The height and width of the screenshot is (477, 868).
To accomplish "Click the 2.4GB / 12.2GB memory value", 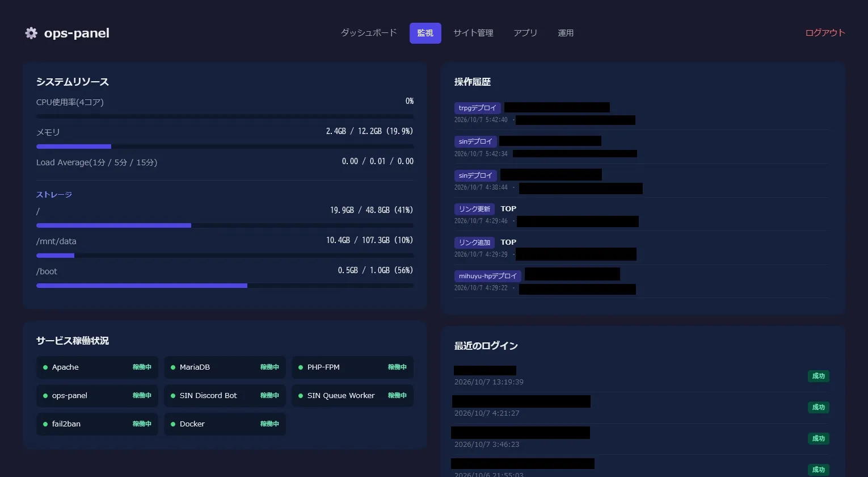I will pos(369,131).
